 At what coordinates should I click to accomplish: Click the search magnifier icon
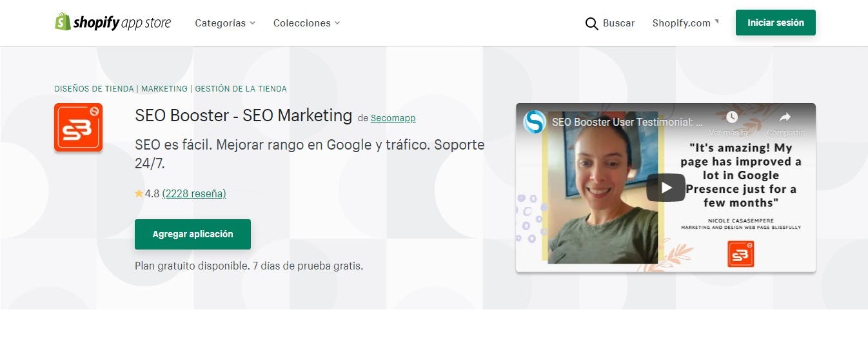coord(591,24)
